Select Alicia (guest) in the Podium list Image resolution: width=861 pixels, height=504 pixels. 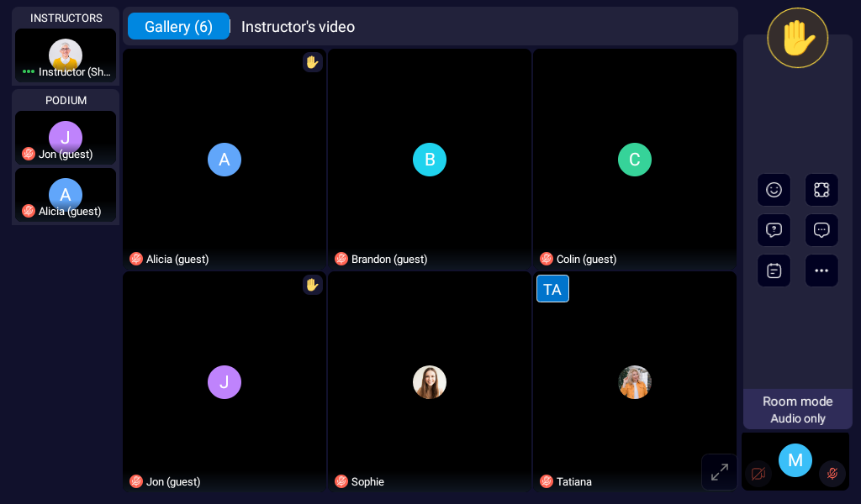(x=66, y=196)
